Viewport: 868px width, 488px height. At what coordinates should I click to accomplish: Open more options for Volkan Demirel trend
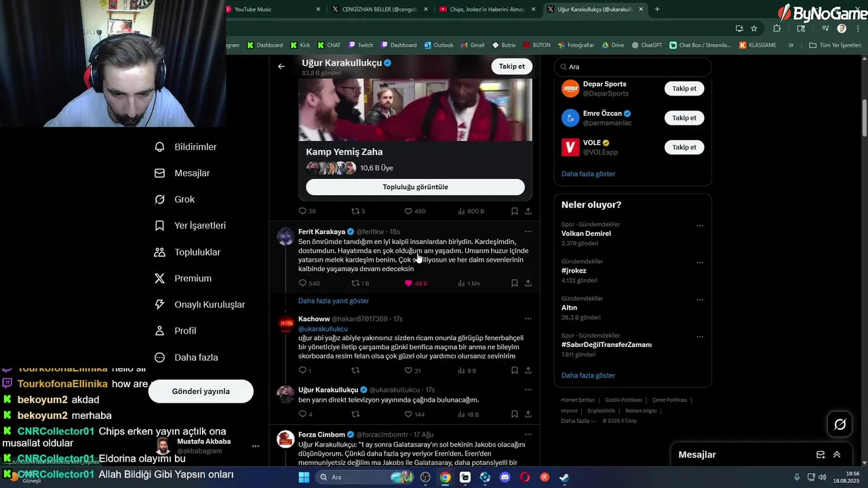tap(700, 226)
